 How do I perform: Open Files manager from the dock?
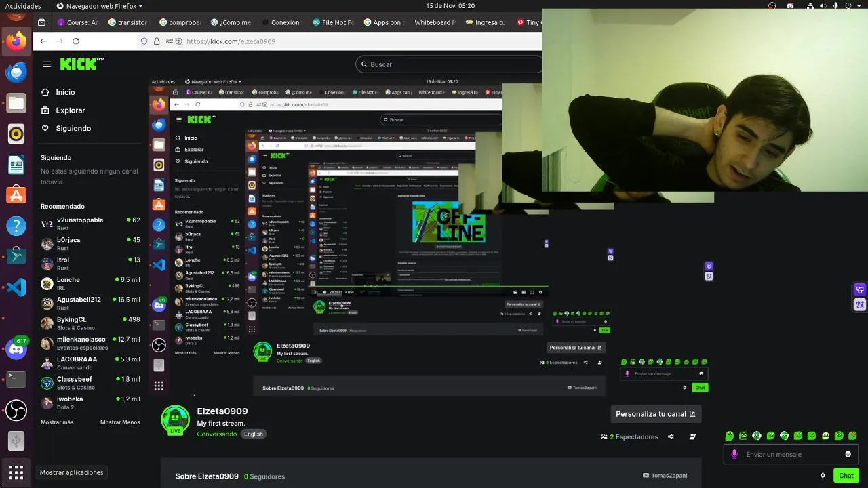16,104
